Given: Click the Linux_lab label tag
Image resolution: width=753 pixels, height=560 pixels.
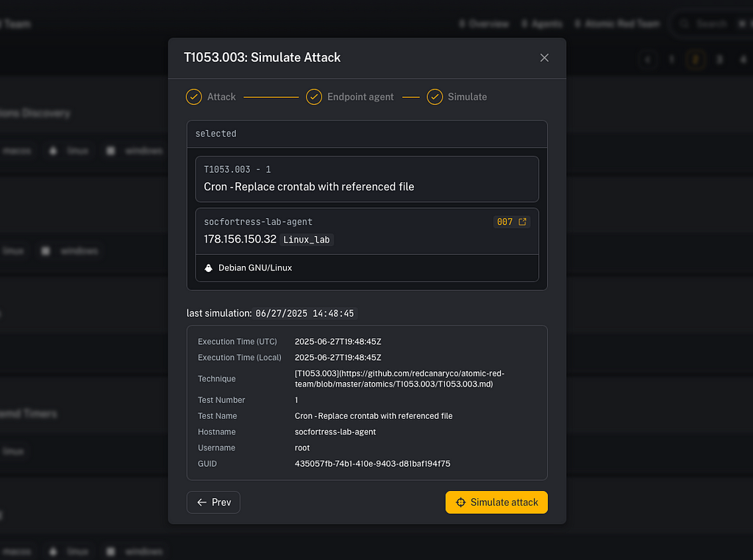Looking at the screenshot, I should click(x=307, y=240).
